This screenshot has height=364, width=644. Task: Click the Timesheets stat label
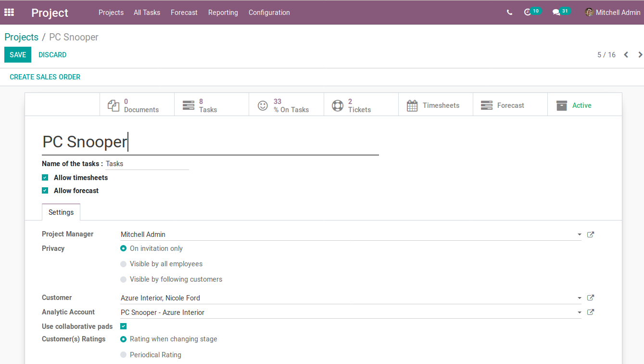coord(441,105)
